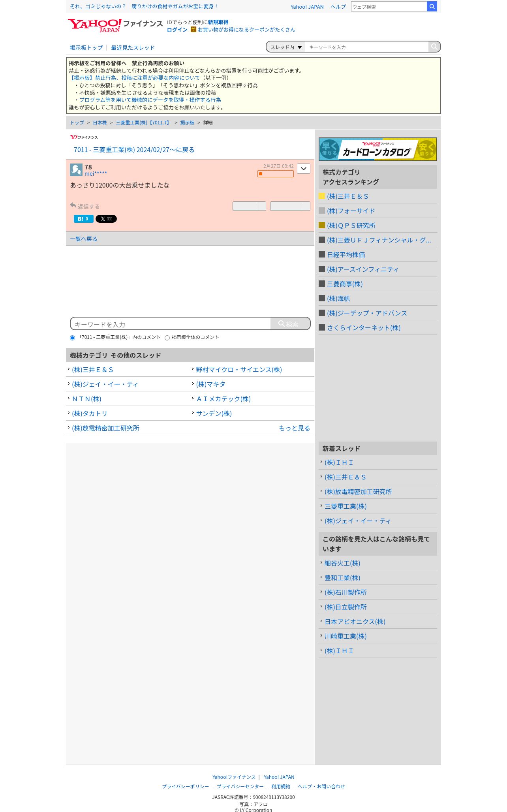Open the AIメカテック(株) thread
The width and height of the screenshot is (507, 812).
click(x=223, y=399)
